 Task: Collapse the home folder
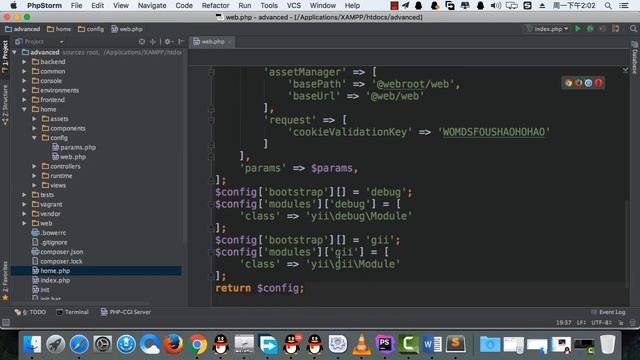click(x=24, y=109)
